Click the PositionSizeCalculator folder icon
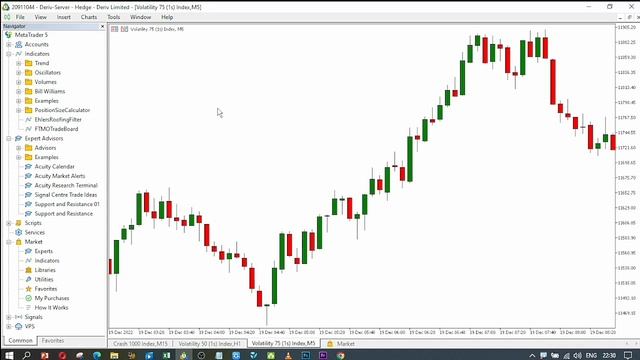Viewport: 640px width, 360px height. 29,110
